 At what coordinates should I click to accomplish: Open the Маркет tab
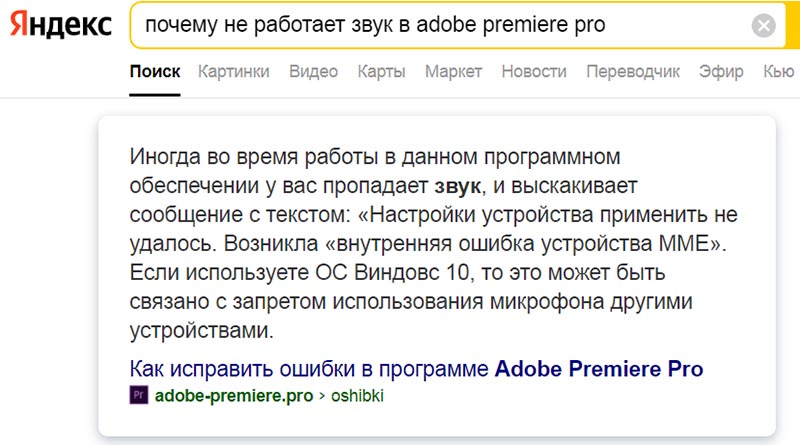[x=454, y=71]
